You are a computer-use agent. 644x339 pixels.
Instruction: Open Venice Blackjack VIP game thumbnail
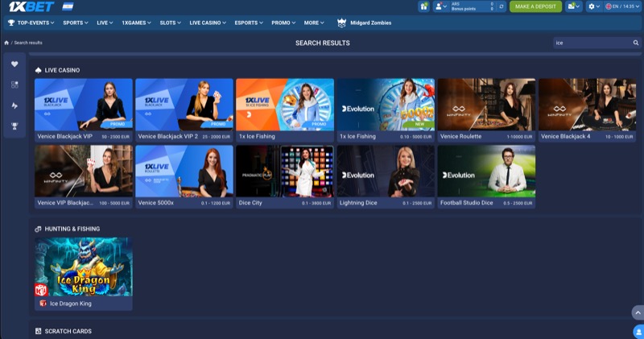point(84,105)
